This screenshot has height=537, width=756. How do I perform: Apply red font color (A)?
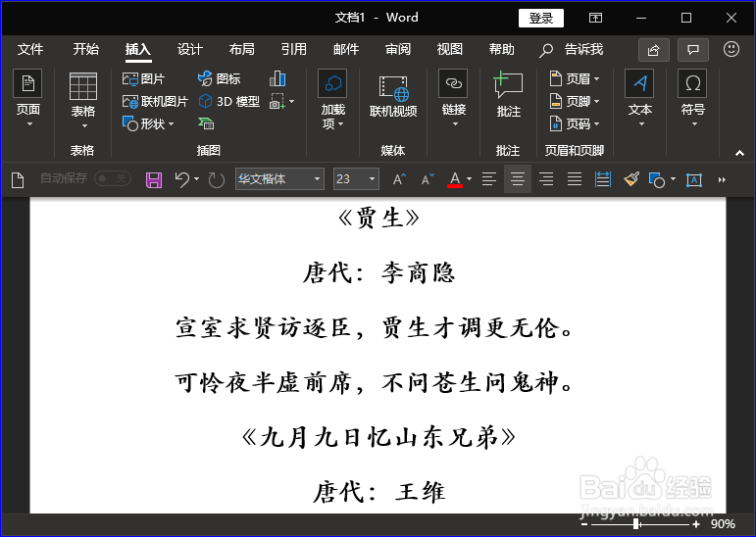pyautogui.click(x=455, y=179)
